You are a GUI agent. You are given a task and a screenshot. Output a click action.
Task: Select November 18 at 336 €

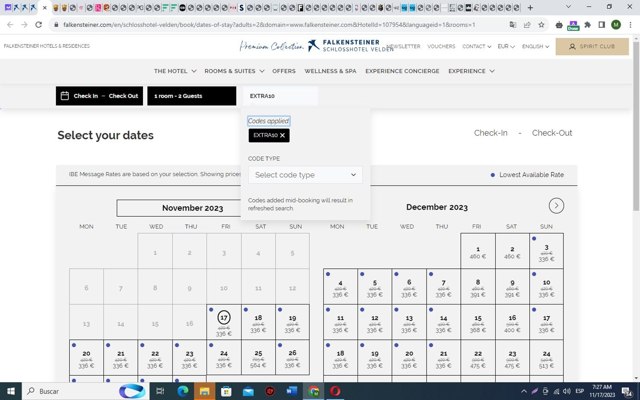(x=258, y=322)
